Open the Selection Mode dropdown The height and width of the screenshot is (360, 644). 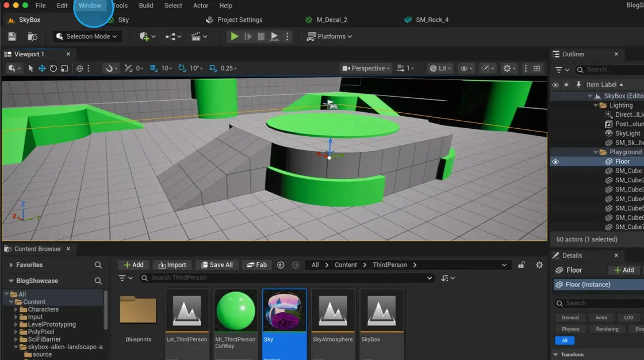87,36
